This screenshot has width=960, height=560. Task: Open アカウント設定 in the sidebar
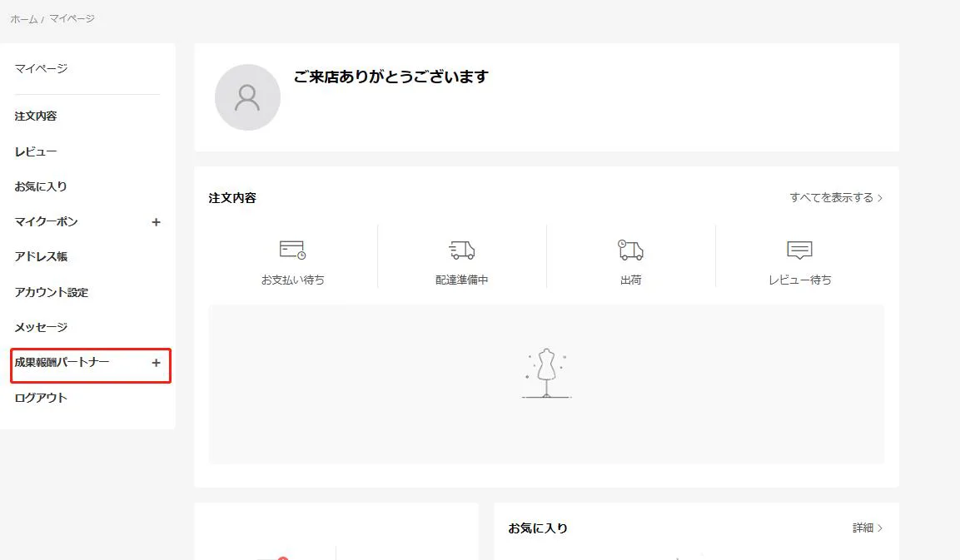51,293
